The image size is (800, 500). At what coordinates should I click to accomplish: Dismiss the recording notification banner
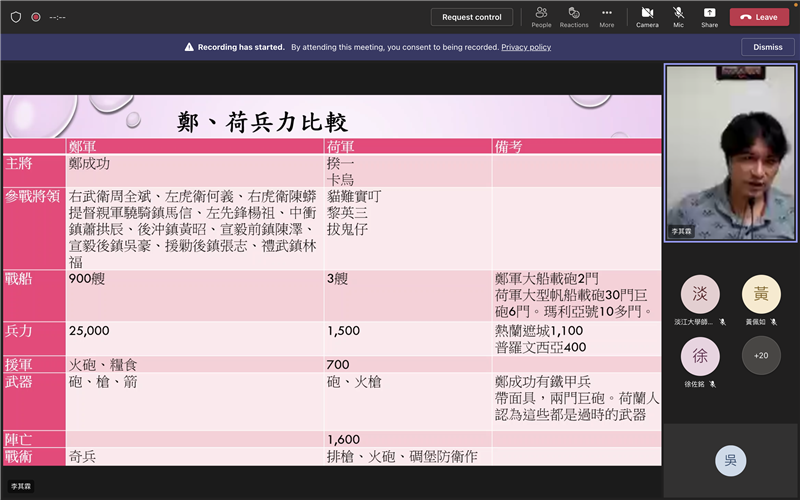[767, 47]
